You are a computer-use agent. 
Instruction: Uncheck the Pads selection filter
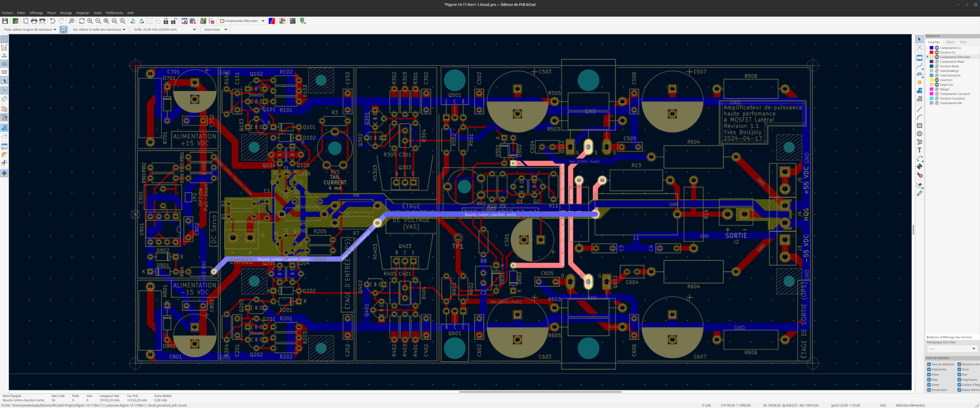point(929,380)
